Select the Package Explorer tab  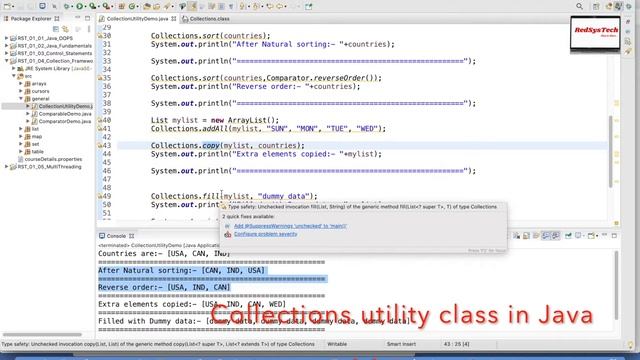click(31, 18)
